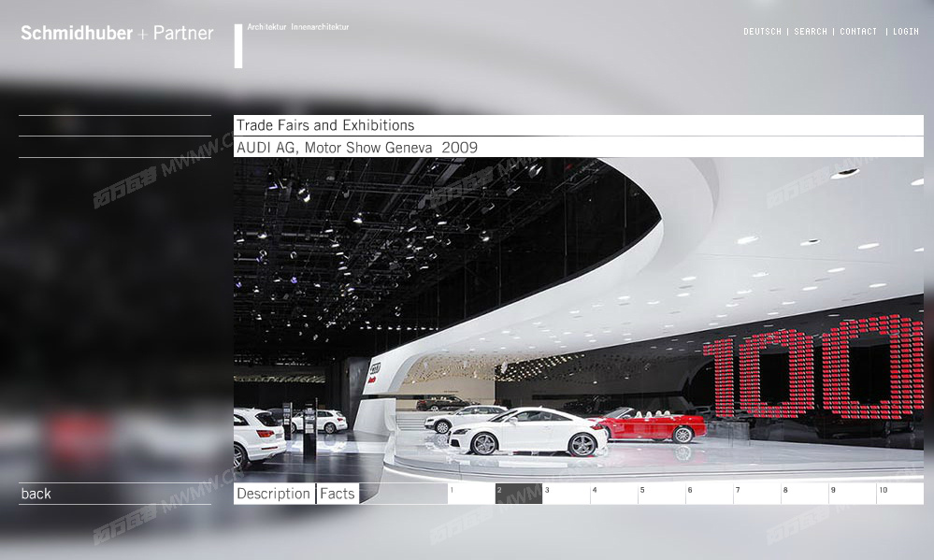
Task: Open the Facts tab
Action: tap(338, 494)
